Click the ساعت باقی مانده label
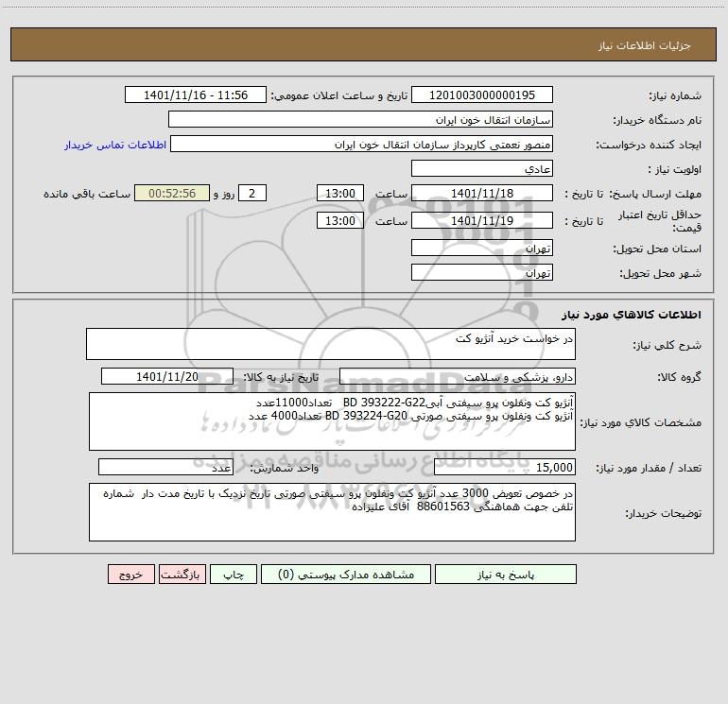Screen dimensions: 728x704 (x=87, y=194)
